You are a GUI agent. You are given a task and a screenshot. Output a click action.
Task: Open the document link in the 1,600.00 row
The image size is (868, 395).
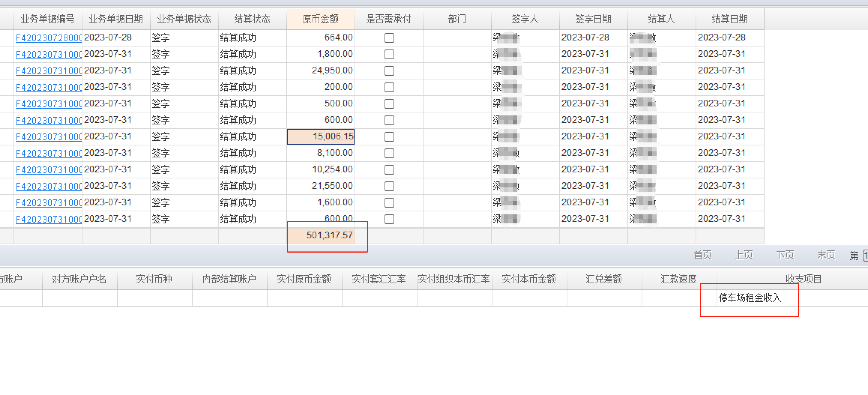(49, 203)
